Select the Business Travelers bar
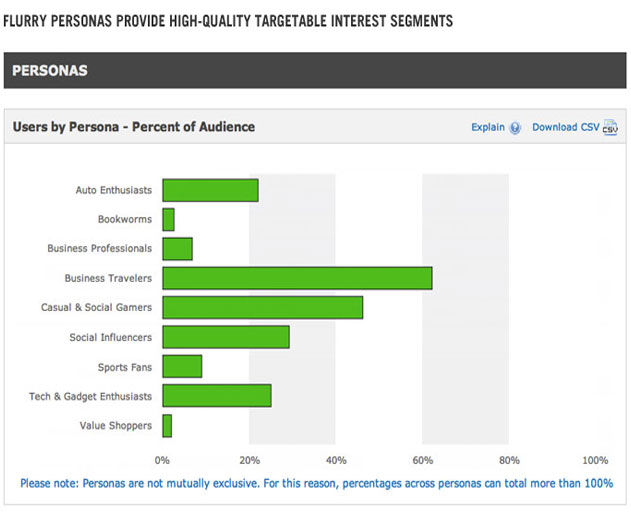The height and width of the screenshot is (522, 631). [297, 278]
